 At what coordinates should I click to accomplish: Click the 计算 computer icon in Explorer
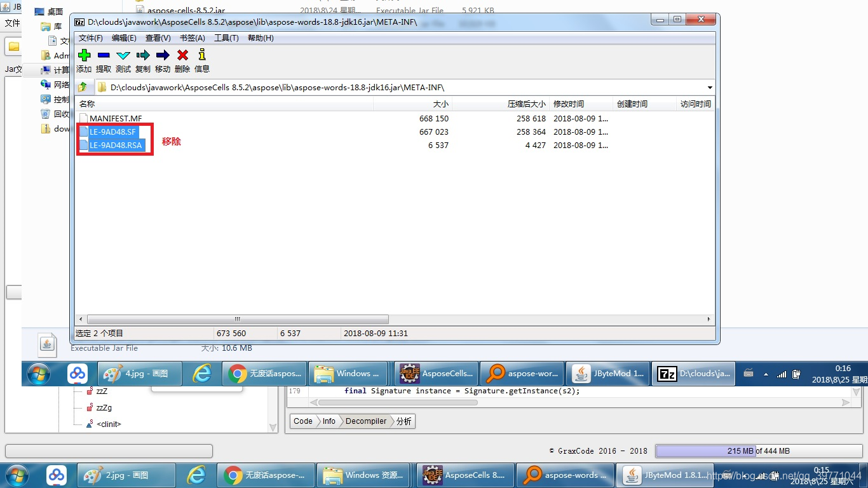click(46, 70)
